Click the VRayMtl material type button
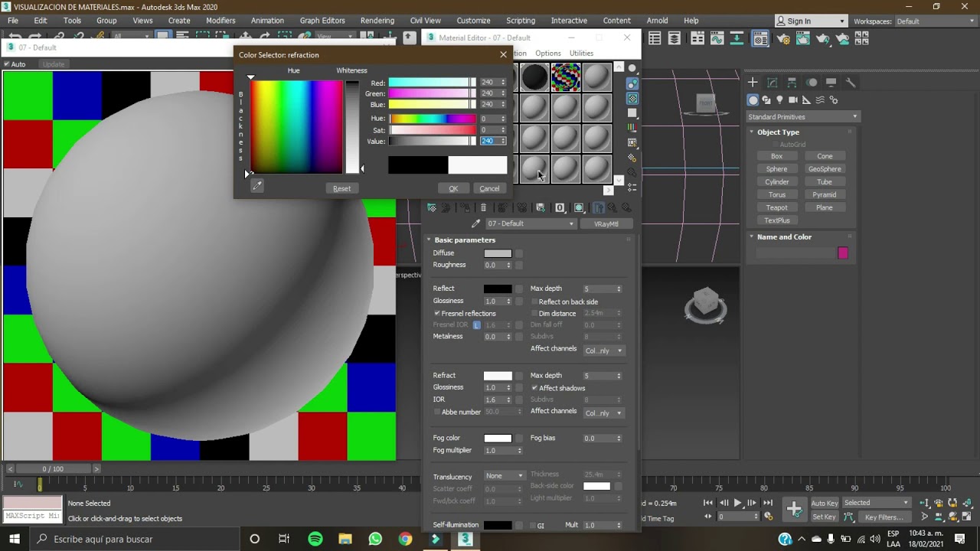 coord(606,223)
